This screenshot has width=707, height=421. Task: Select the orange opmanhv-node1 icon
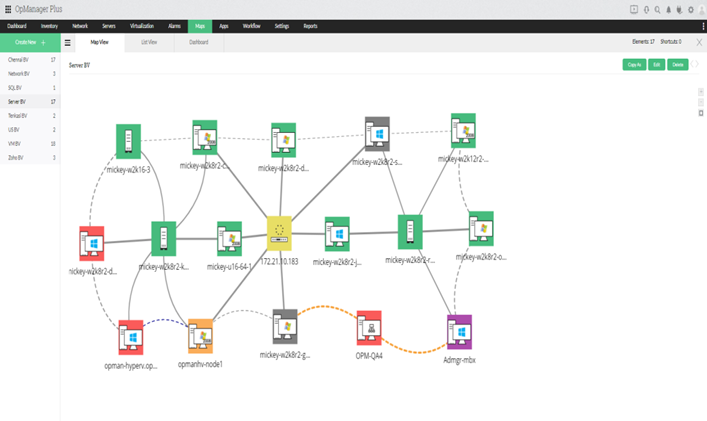pos(200,336)
